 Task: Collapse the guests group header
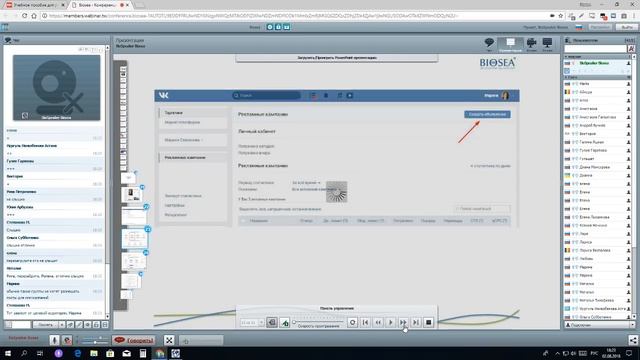(598, 77)
